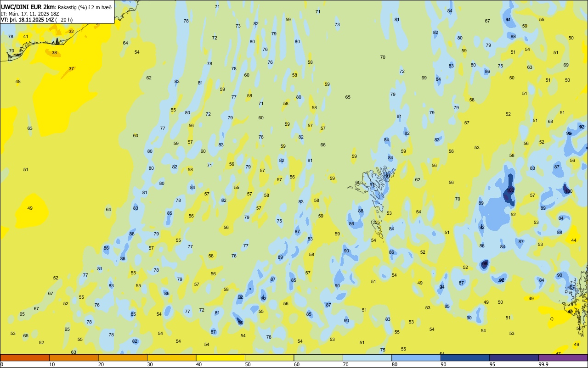This screenshot has width=588, height=368.
Task: Click the humidity value 66 on the map
Action: tap(323, 145)
